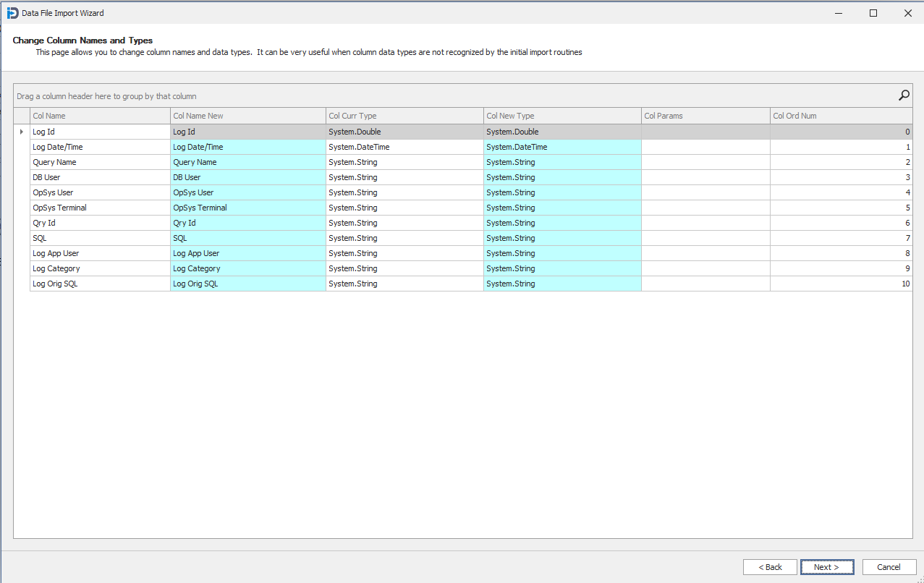Cancel the import wizard
The image size is (924, 583).
click(x=889, y=567)
